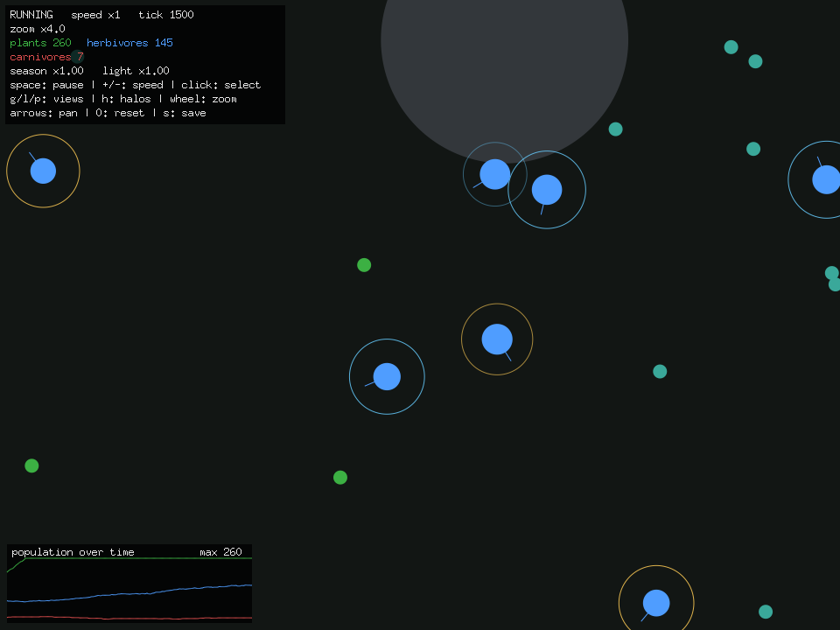Select the yellow-haloed herbivore at the bottom edge
The image size is (840, 630).
coord(656,603)
